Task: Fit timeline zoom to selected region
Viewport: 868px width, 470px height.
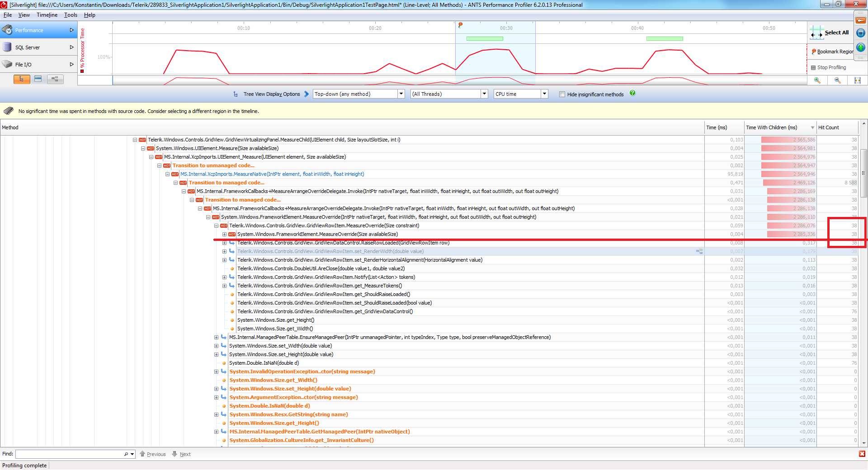Action: point(858,80)
